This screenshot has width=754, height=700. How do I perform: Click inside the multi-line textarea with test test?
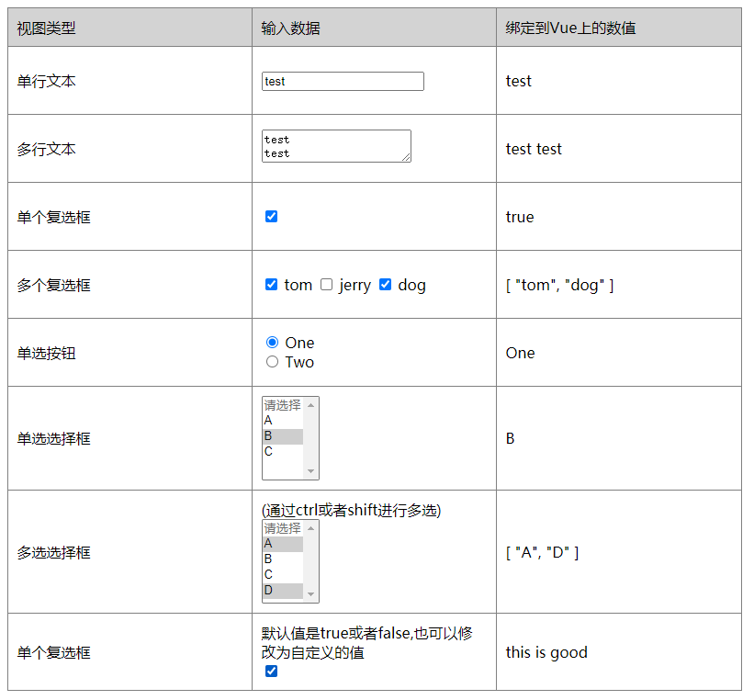[x=336, y=146]
